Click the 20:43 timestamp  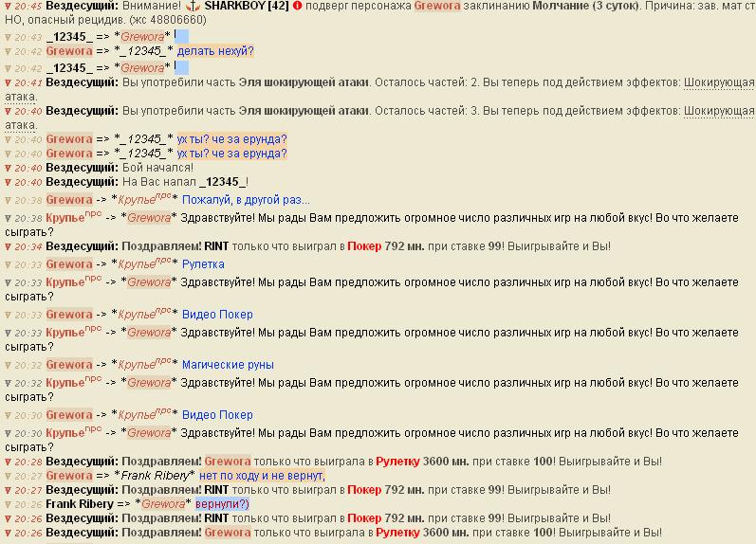[x=28, y=37]
